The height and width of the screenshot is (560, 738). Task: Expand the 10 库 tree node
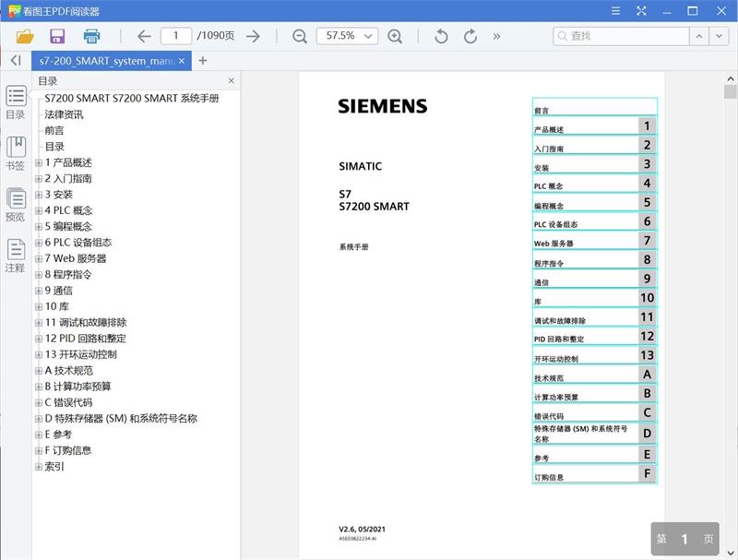click(x=39, y=307)
